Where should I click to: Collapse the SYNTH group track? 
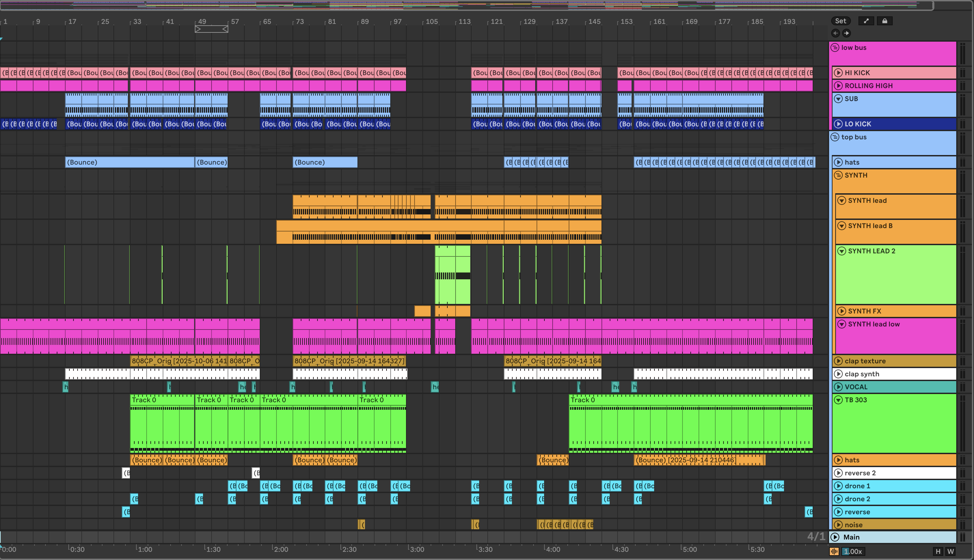tap(838, 176)
